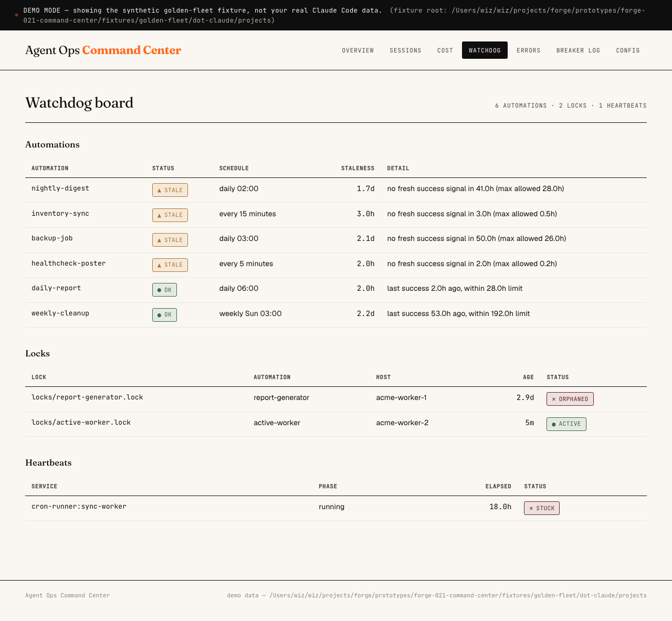Click locks/active-worker.lock entry
Screen dimensions: 672x621
coord(81,423)
